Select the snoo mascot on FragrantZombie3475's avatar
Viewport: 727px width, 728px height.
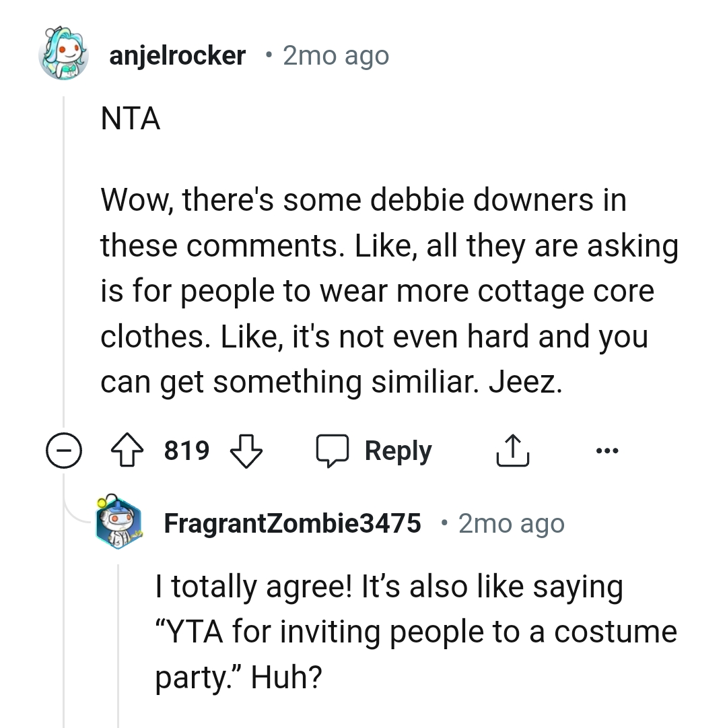(120, 523)
